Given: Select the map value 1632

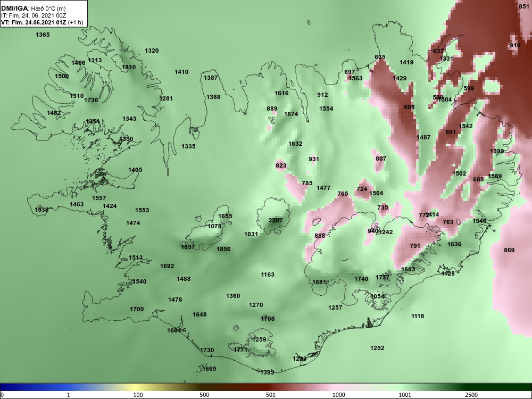Looking at the screenshot, I should [x=295, y=144].
